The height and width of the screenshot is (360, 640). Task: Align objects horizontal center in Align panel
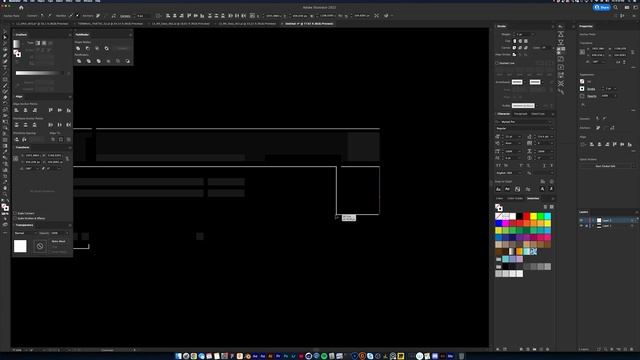[x=25, y=110]
